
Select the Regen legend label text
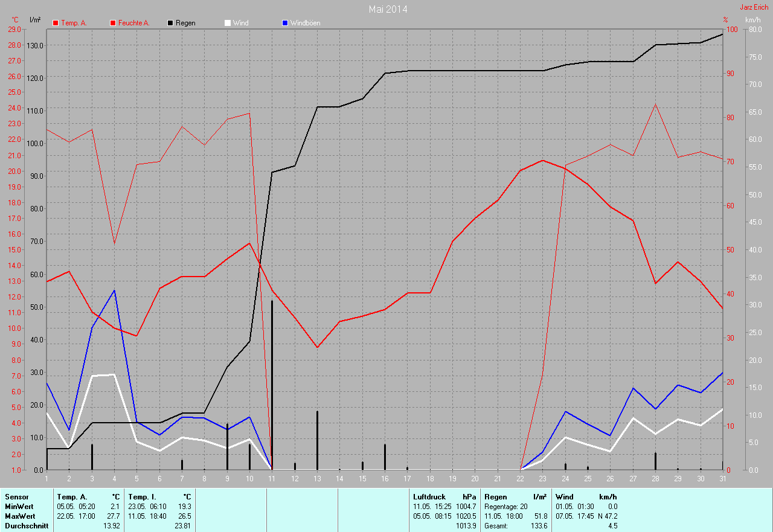point(186,23)
